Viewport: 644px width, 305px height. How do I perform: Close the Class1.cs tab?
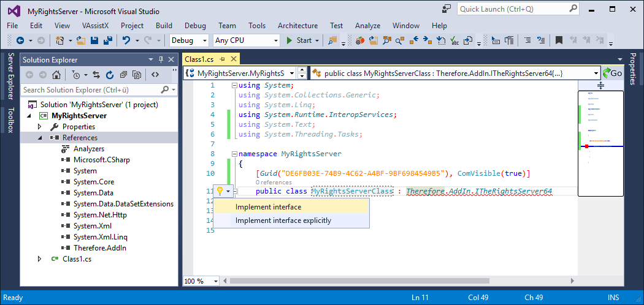click(x=233, y=59)
